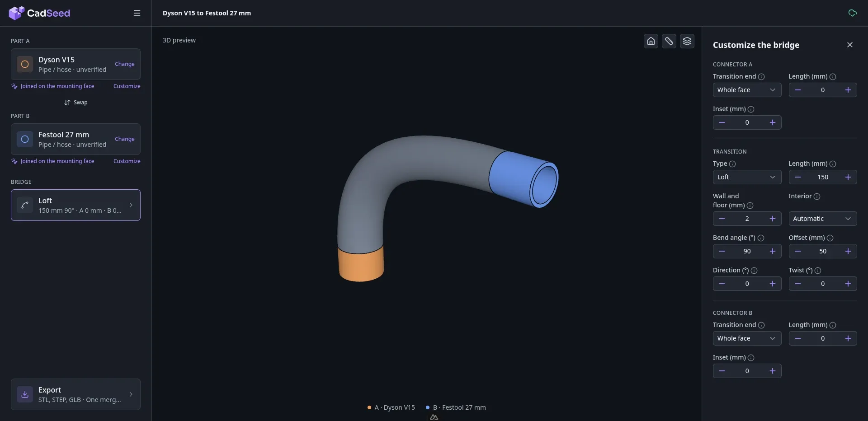This screenshot has height=421, width=868.
Task: Increase Transition Length from 150
Action: 848,177
